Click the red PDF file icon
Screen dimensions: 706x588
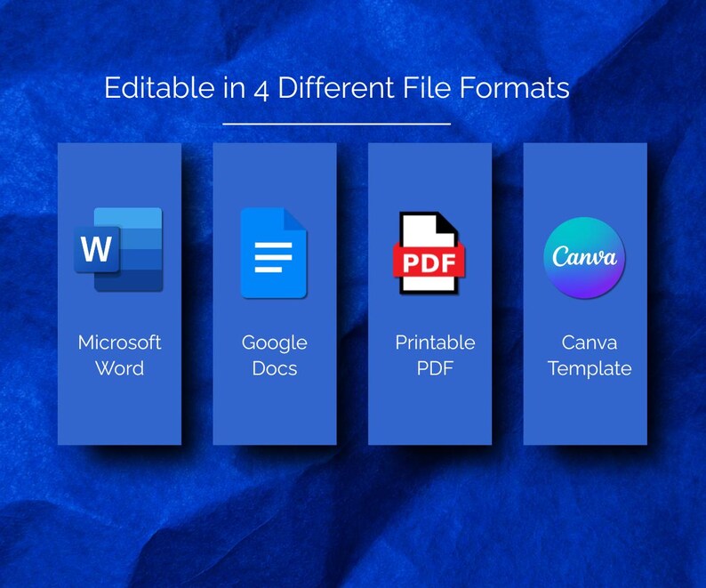pos(429,253)
